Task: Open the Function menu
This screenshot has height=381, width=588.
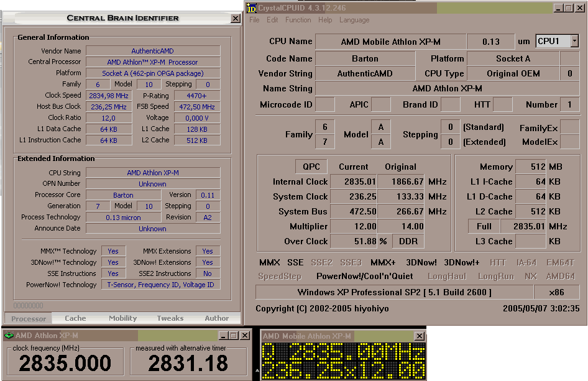Action: (298, 20)
